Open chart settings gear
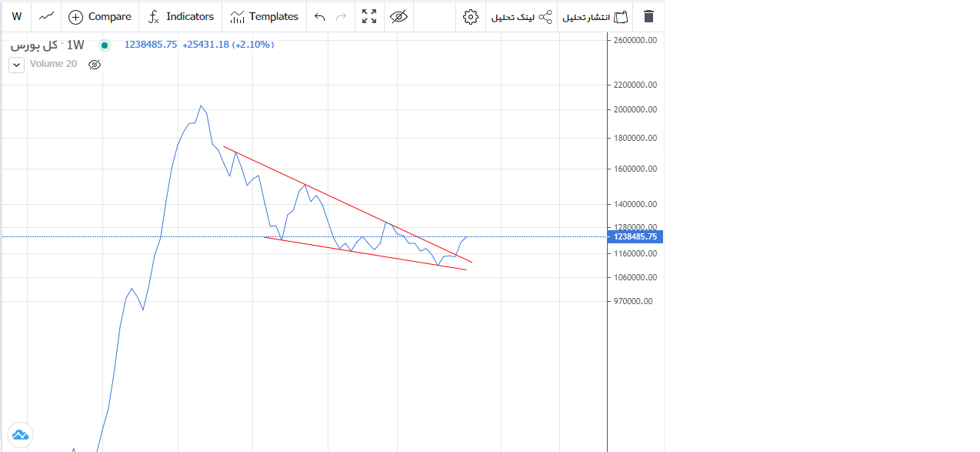This screenshot has height=452, width=980. 471,16
